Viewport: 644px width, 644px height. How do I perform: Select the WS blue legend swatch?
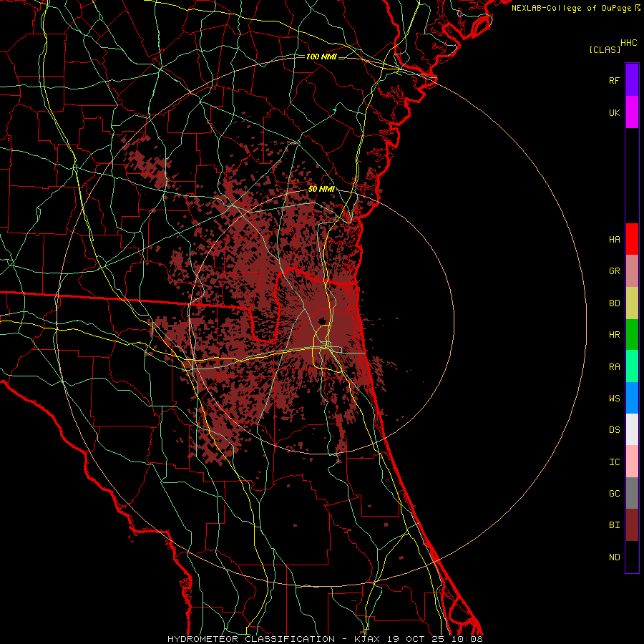coord(632,398)
